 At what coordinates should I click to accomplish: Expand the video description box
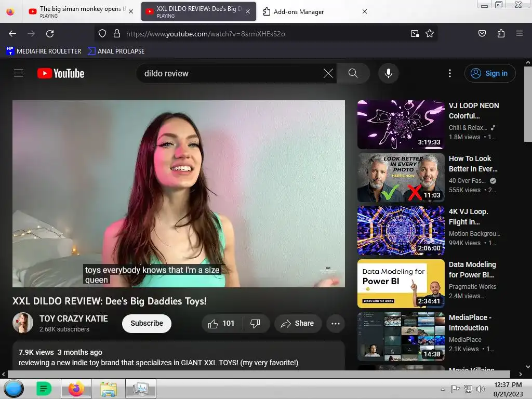179,356
